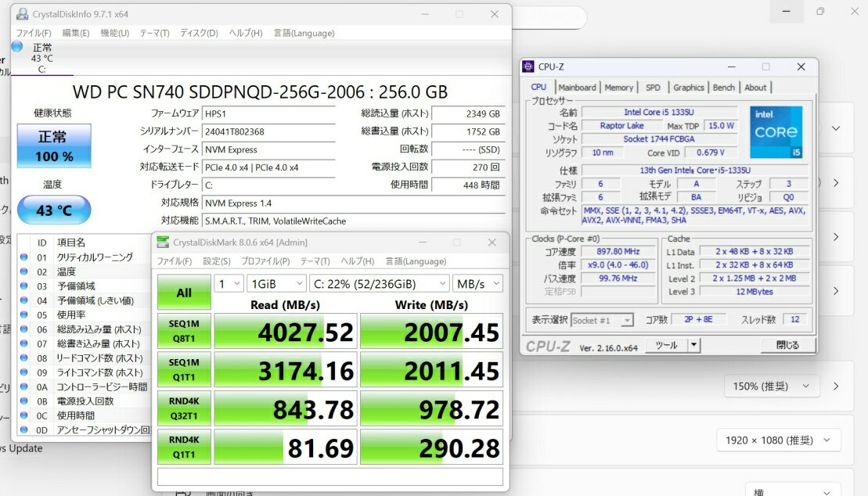Open the test count dropdown showing 1
The image size is (868, 496).
[228, 283]
